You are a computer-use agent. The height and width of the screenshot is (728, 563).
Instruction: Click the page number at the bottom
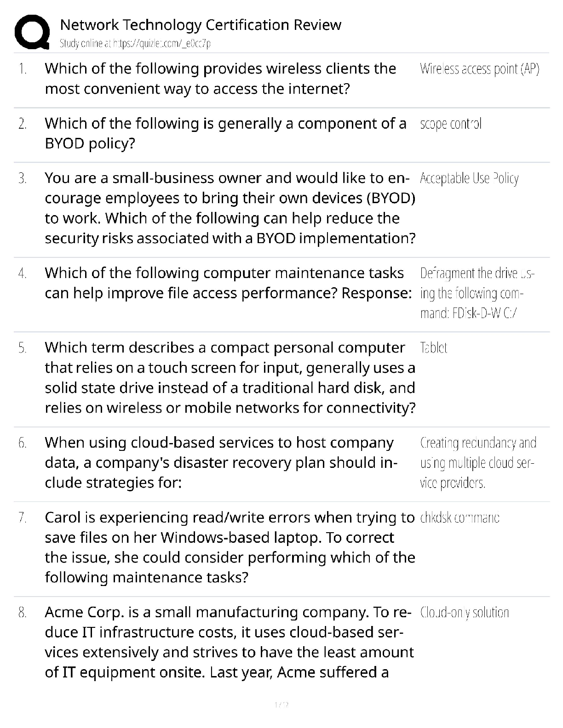281,705
